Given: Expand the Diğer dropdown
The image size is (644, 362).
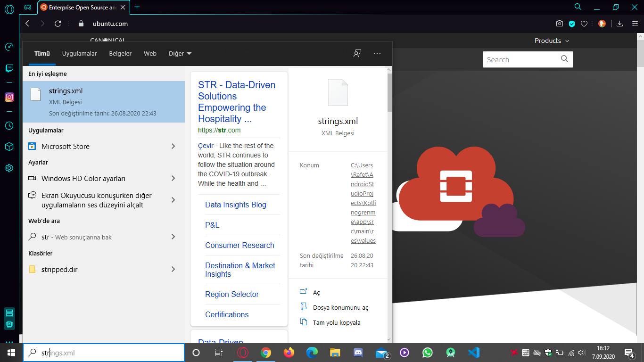Looking at the screenshot, I should click(180, 53).
